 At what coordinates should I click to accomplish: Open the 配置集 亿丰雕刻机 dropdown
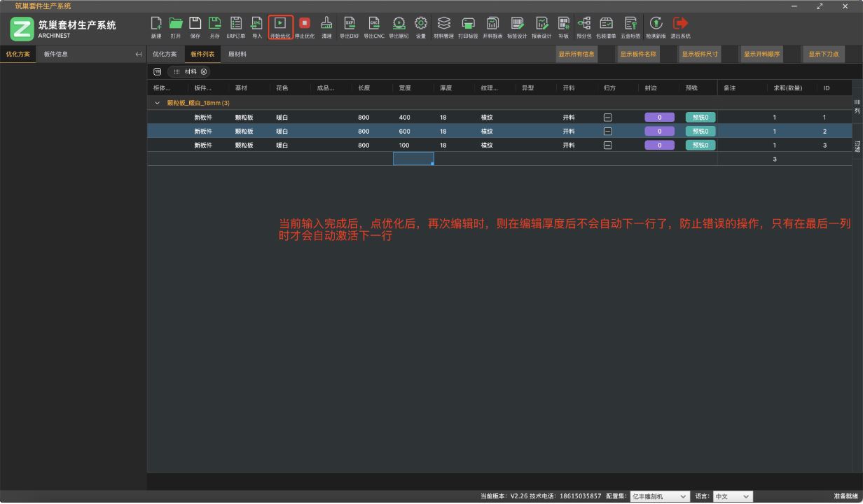pyautogui.click(x=660, y=496)
